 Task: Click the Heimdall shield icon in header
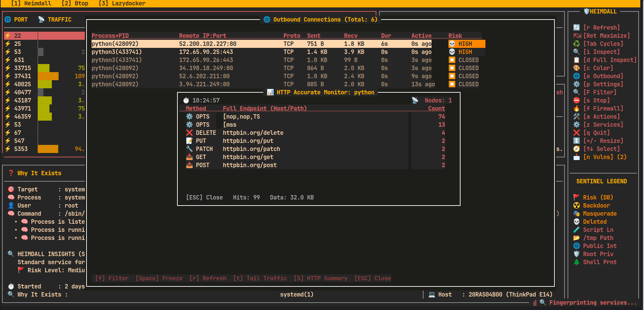point(586,11)
